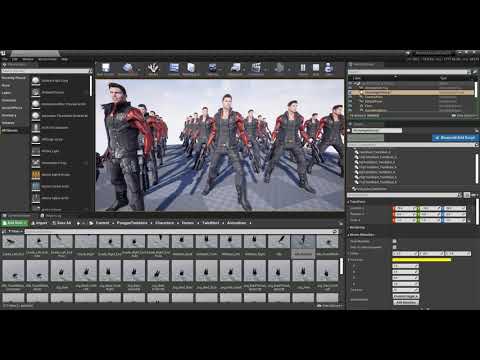This screenshot has height=360, width=480.
Task: Click the yellow bar in Details panel
Action: point(422,260)
